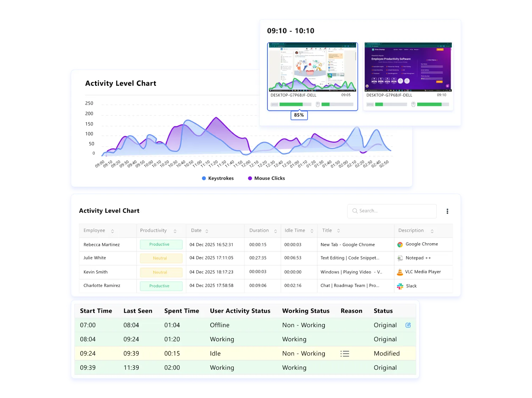Sort the table by the Date column

(x=207, y=230)
